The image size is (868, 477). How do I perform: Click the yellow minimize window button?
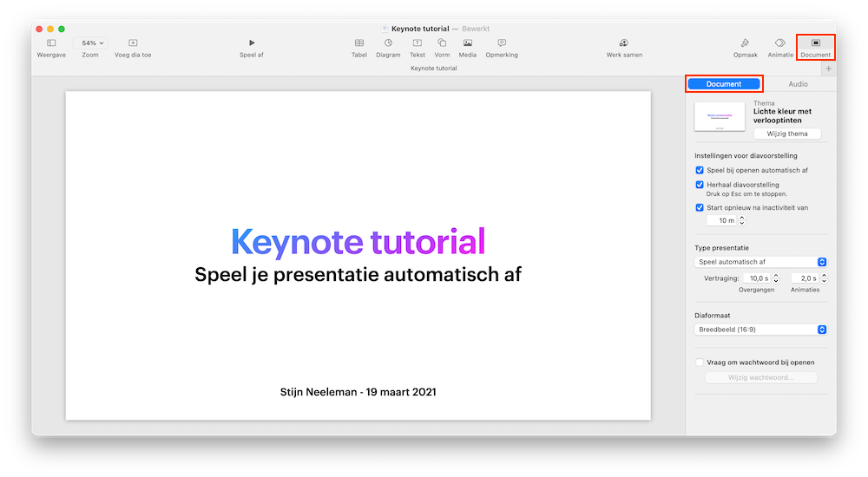click(x=50, y=29)
